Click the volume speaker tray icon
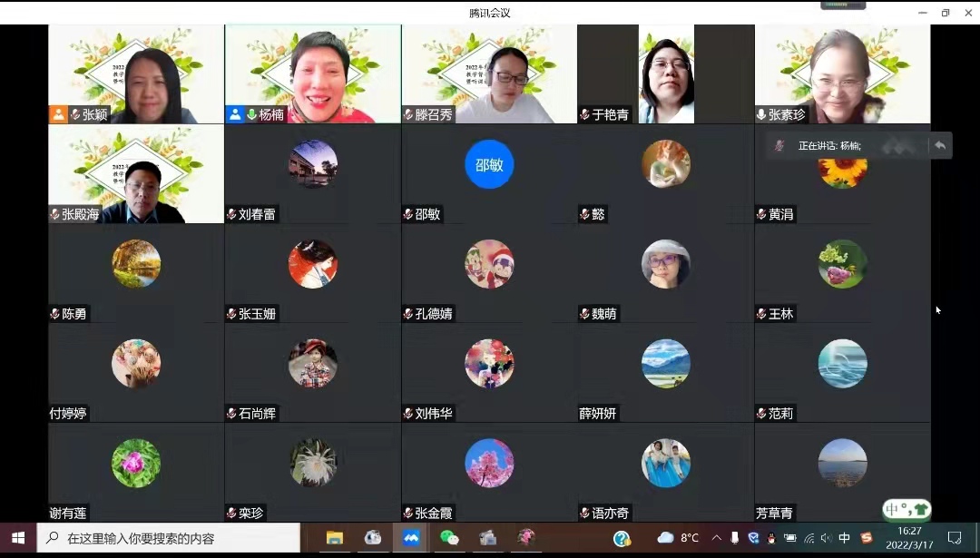980x558 pixels. point(827,538)
